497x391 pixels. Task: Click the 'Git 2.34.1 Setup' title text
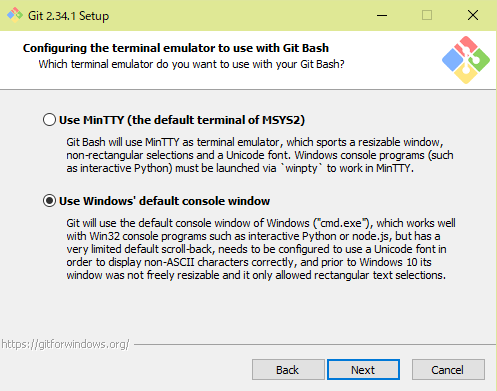tap(68, 16)
